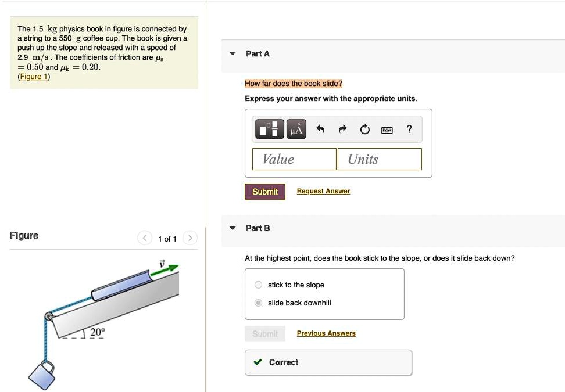This screenshot has height=392, width=565.
Task: Click the Value input field
Action: pos(294,159)
